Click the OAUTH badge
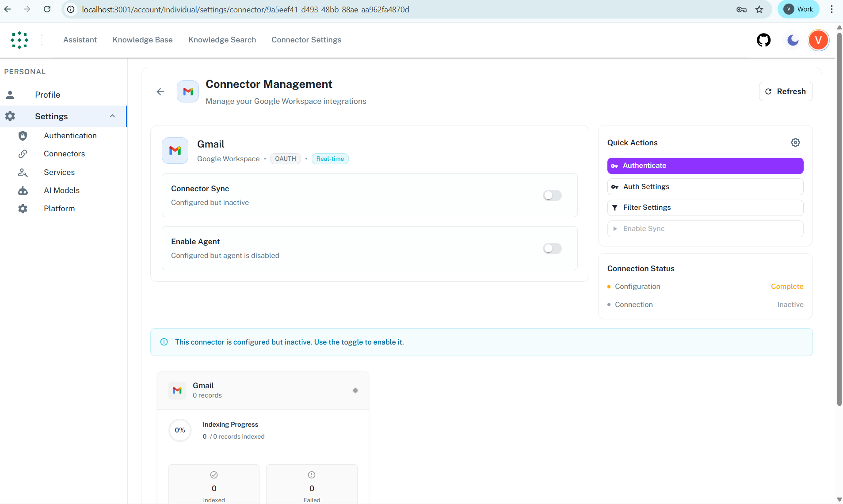 tap(286, 159)
